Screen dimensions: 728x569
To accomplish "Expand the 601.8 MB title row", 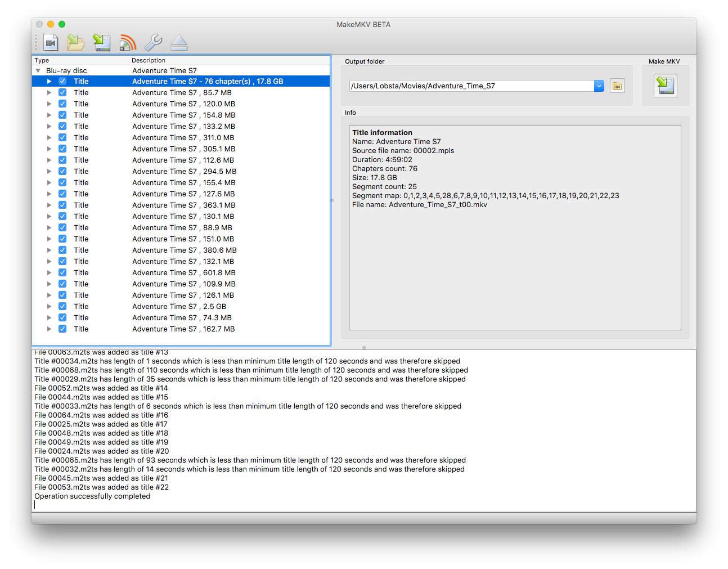I will [x=49, y=273].
